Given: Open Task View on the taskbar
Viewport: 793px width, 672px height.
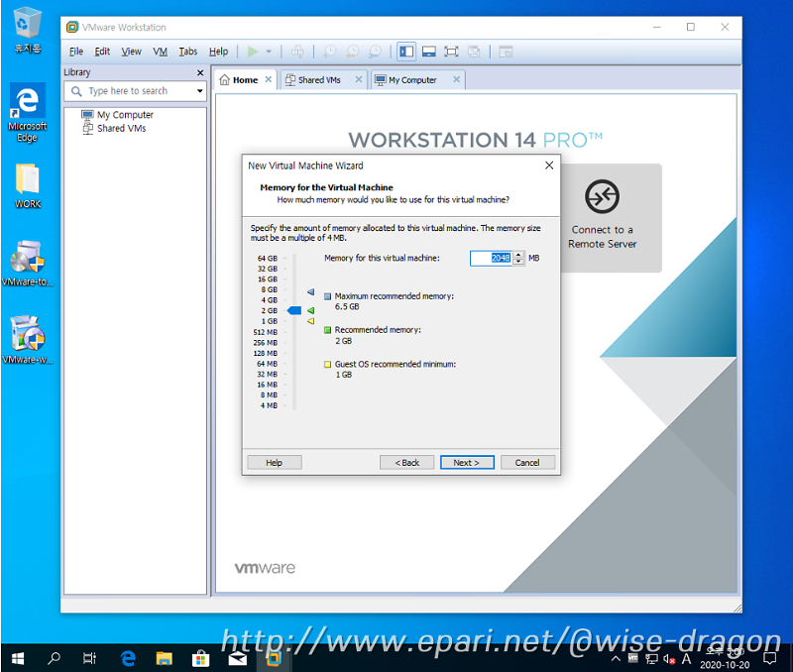Looking at the screenshot, I should pos(89,658).
